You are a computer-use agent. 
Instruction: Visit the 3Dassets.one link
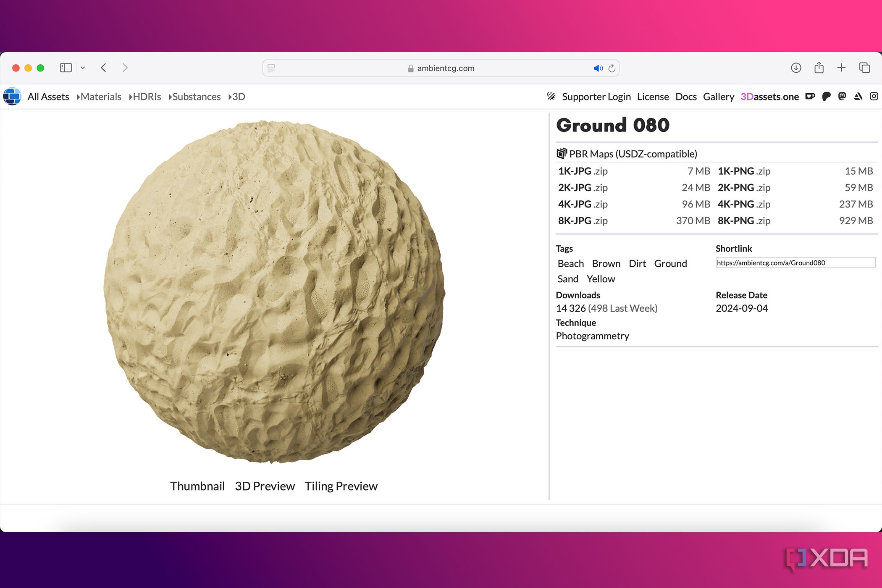point(770,97)
